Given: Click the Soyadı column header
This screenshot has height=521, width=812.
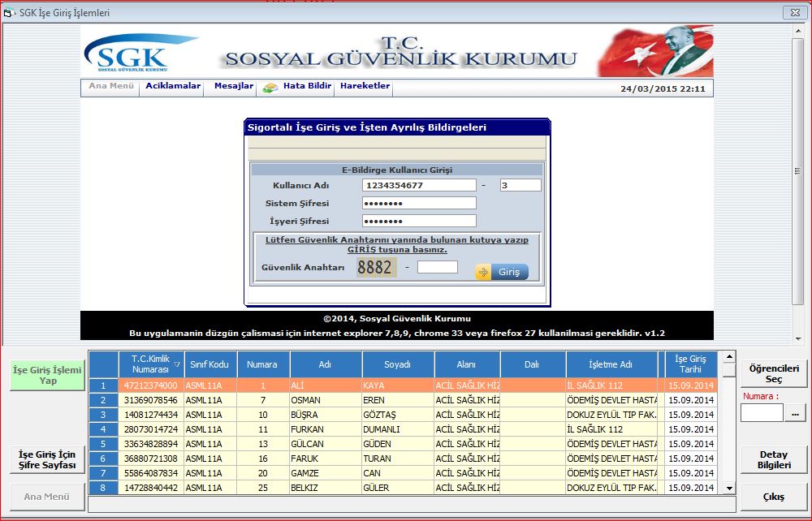Looking at the screenshot, I should (397, 364).
